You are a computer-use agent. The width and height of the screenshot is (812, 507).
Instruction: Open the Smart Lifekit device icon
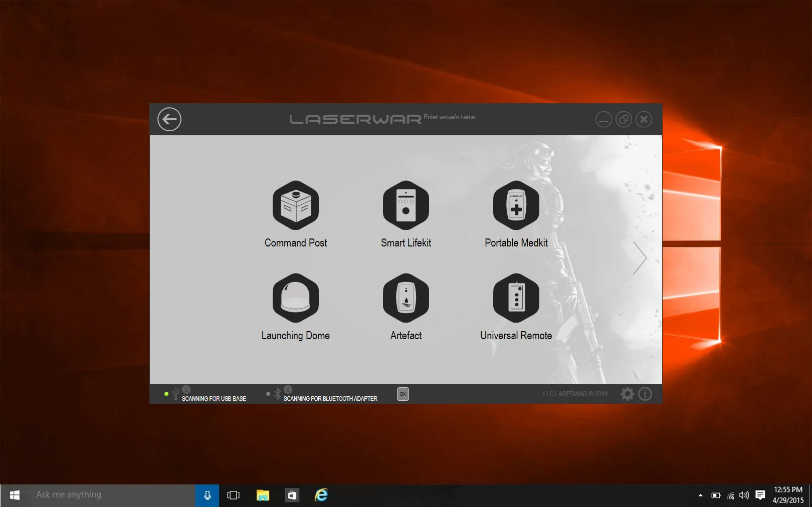click(x=406, y=205)
